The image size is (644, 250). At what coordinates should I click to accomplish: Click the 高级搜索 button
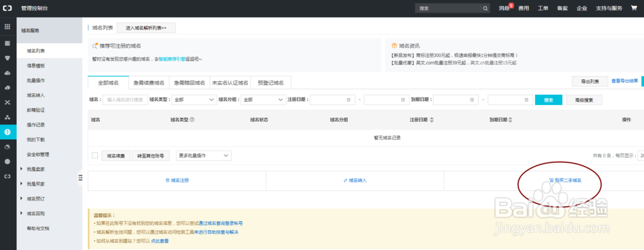[584, 100]
